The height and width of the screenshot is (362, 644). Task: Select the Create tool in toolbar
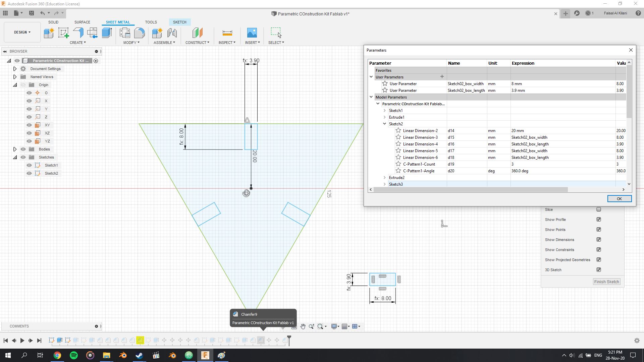click(x=78, y=43)
